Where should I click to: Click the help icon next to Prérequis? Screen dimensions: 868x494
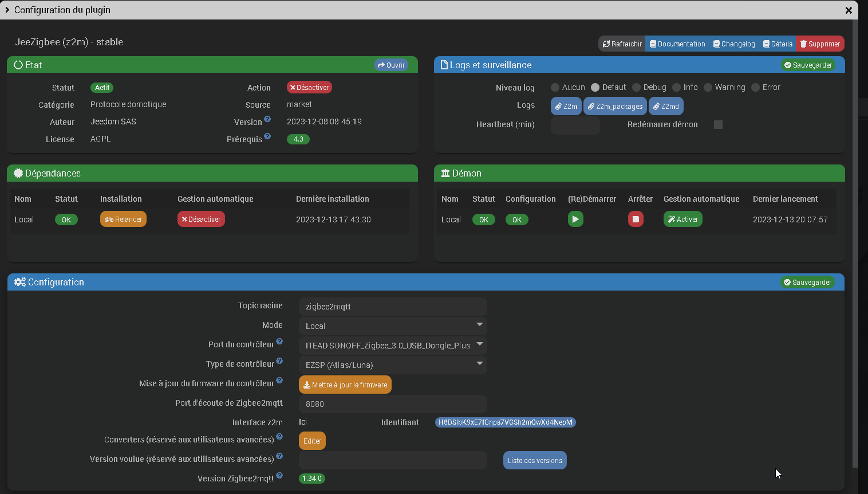click(267, 136)
